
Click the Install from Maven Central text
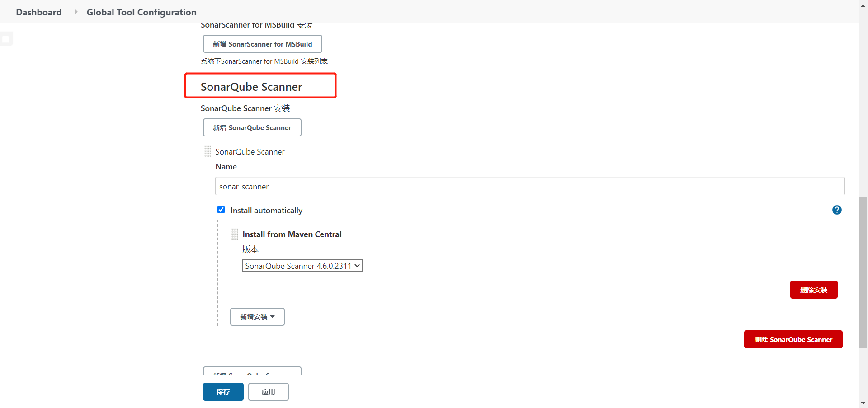pos(292,234)
